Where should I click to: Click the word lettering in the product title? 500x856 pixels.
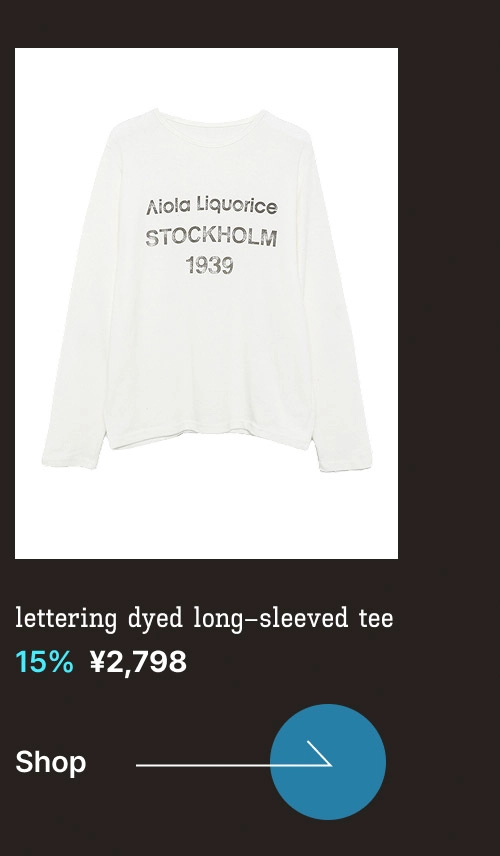[x=66, y=619]
